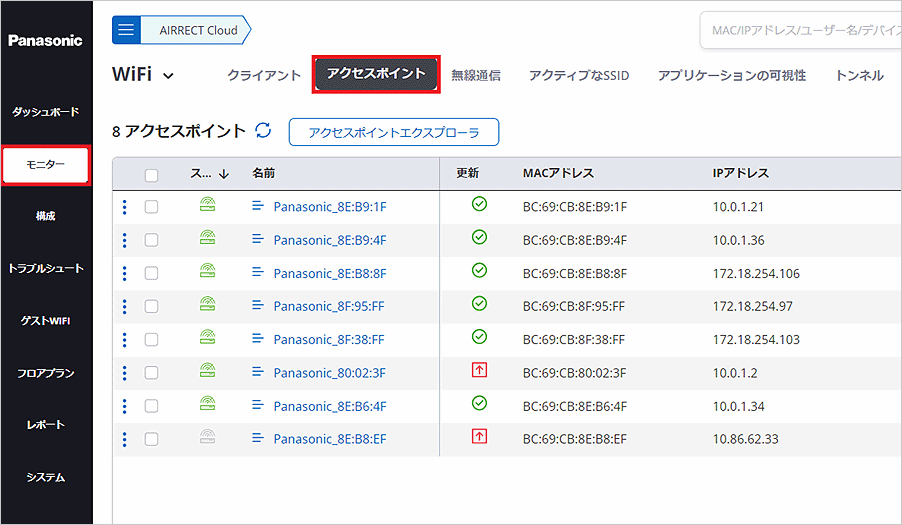Open トラブルシュート in the sidebar

click(x=45, y=269)
